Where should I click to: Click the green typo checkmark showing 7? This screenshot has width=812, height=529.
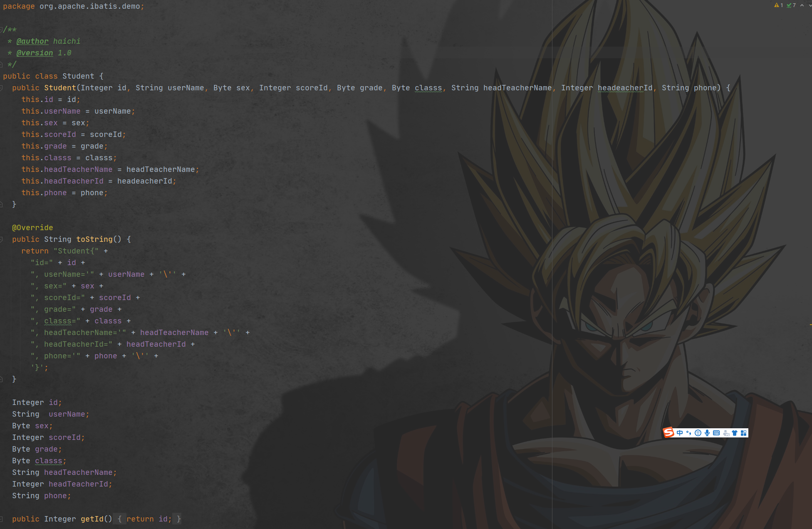791,5
